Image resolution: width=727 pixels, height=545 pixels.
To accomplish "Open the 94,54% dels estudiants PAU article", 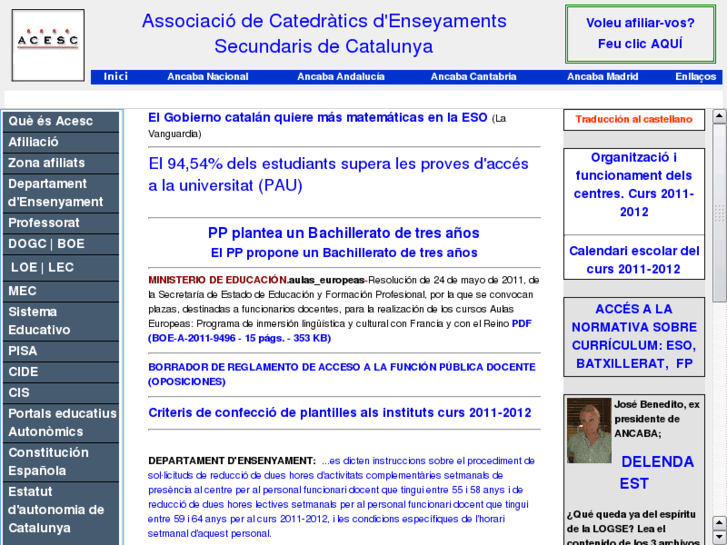I will pos(338,175).
